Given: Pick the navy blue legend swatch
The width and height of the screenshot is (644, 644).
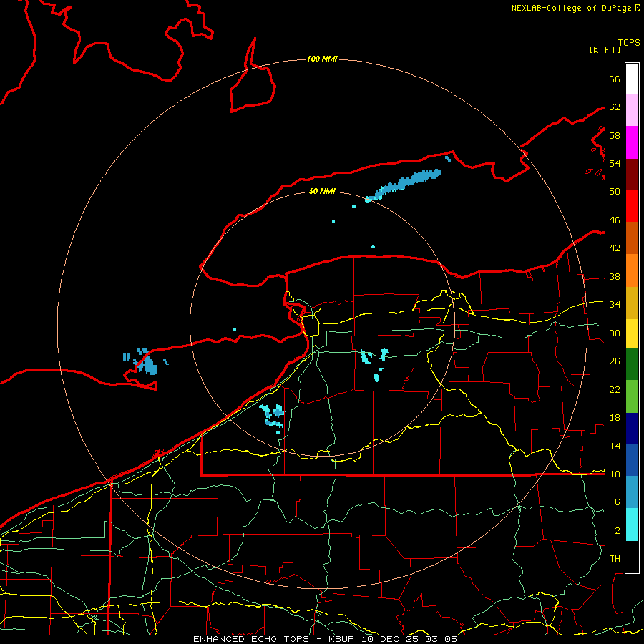Looking at the screenshot, I should pyautogui.click(x=632, y=429).
